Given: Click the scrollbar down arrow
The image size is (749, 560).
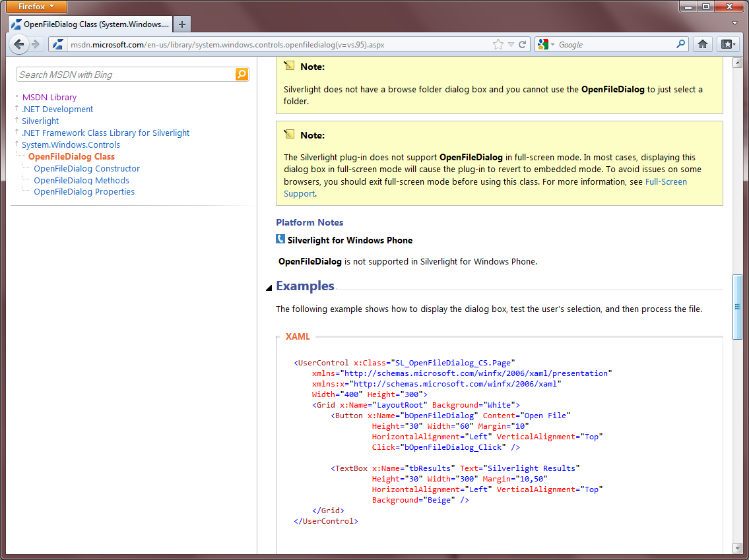Looking at the screenshot, I should (x=737, y=548).
